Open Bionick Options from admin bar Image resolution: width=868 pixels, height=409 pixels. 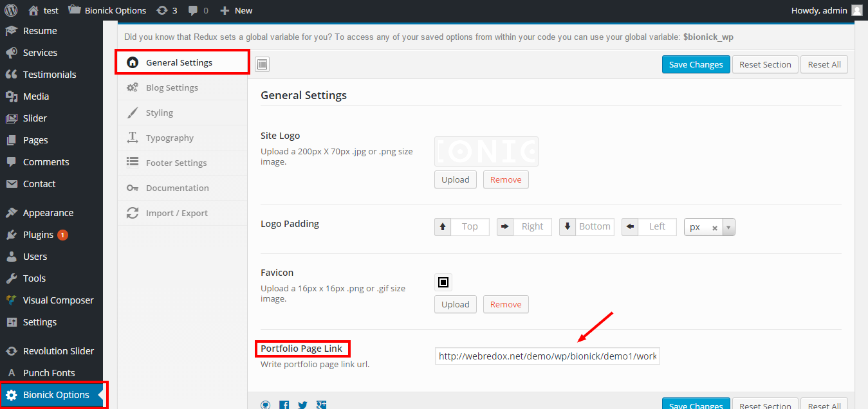pyautogui.click(x=107, y=10)
